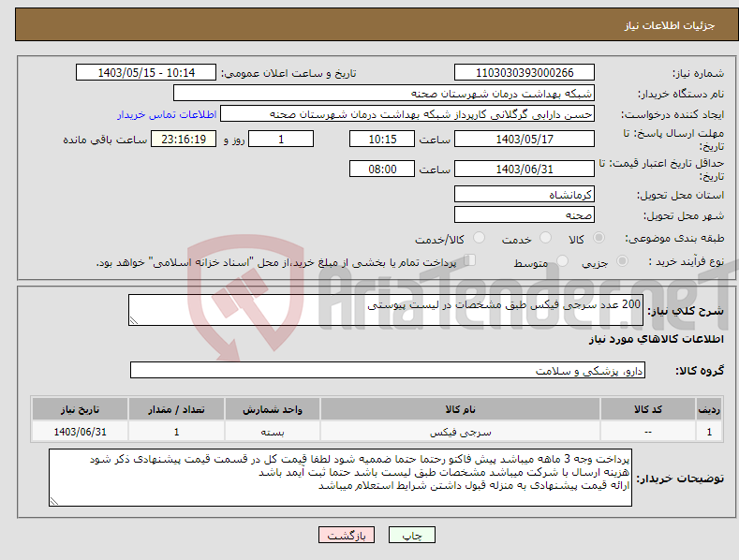
Task: Select the خدمت radio button
Action: click(x=545, y=238)
